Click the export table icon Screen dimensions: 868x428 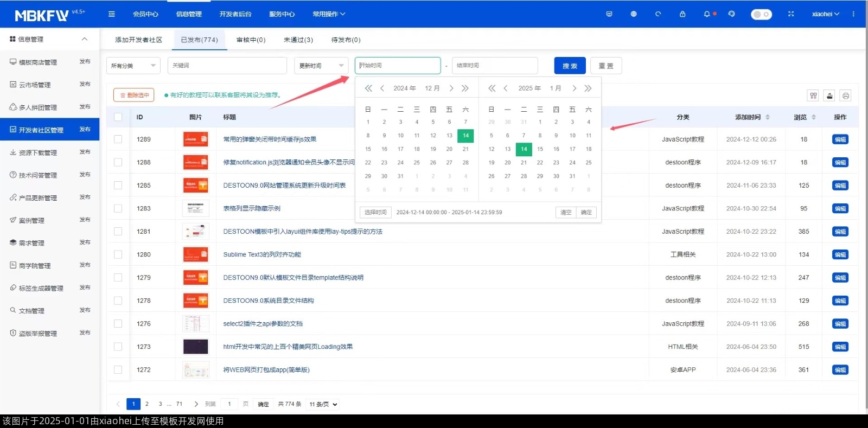(829, 95)
